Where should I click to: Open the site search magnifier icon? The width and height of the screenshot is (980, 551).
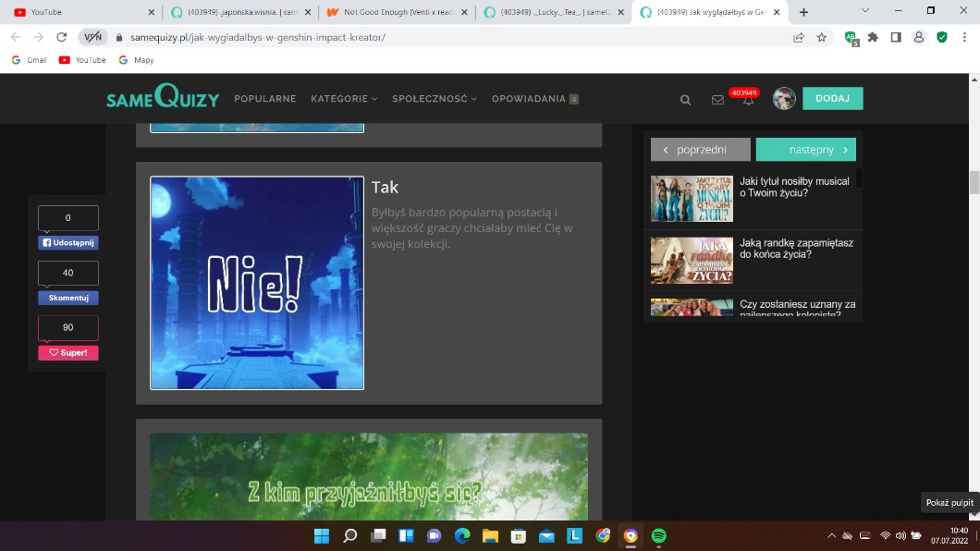(685, 100)
